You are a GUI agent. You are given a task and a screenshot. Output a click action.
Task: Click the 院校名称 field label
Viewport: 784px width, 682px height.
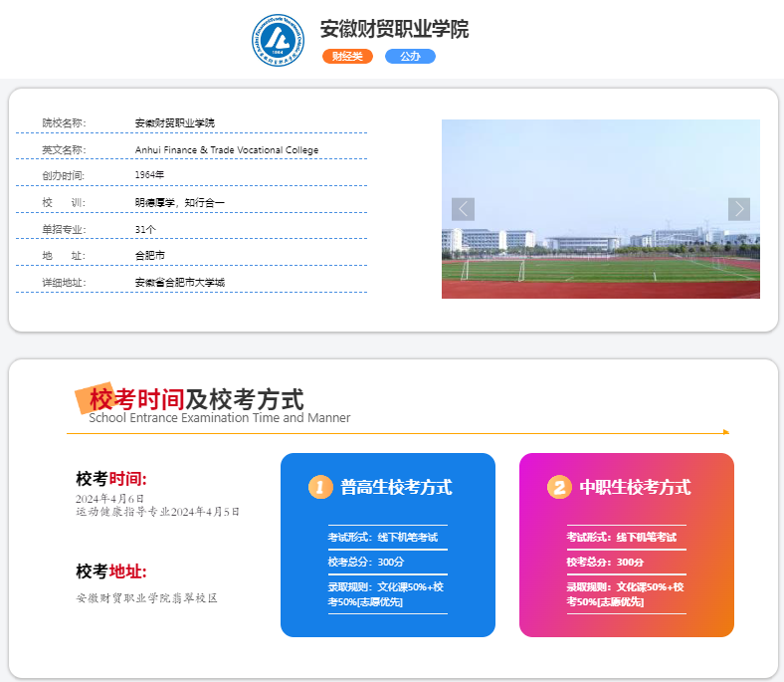pyautogui.click(x=64, y=123)
